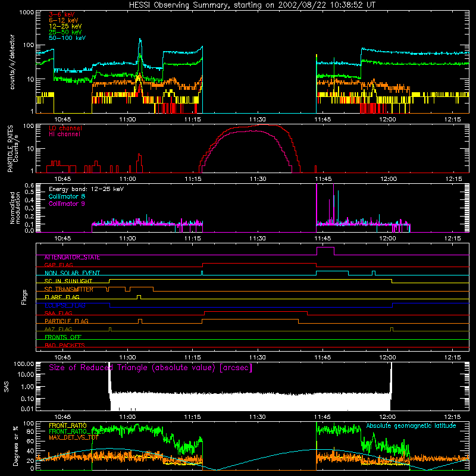Click the NON_SOLAR_EVENT flag label
The image size is (476, 476).
pos(72,273)
